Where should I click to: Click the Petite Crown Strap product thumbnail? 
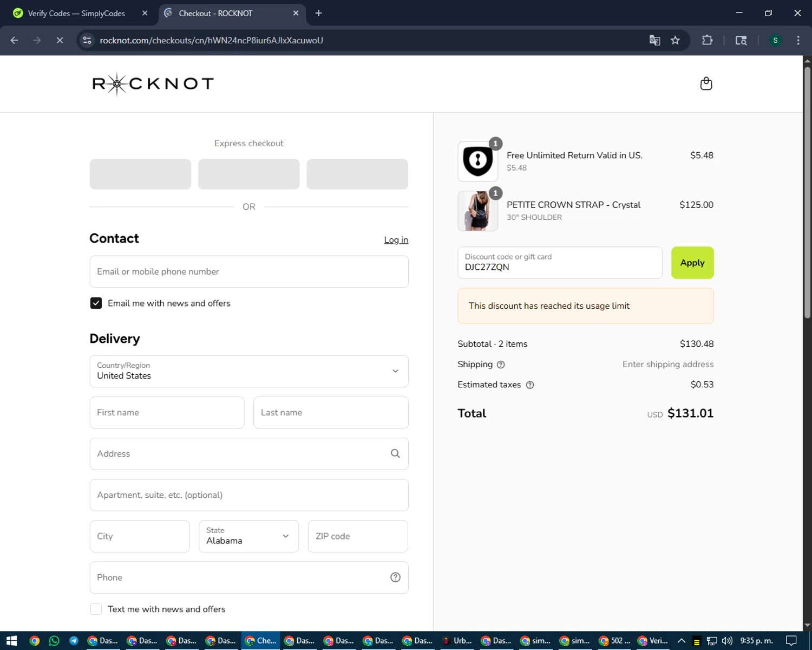coord(478,211)
